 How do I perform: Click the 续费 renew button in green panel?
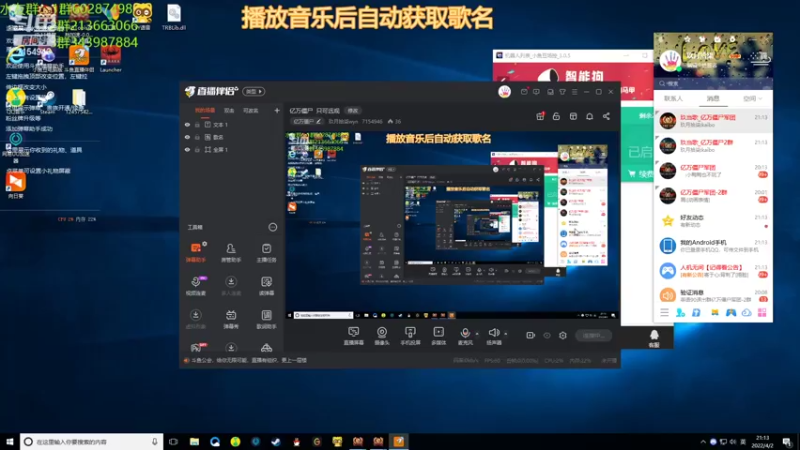[641, 174]
